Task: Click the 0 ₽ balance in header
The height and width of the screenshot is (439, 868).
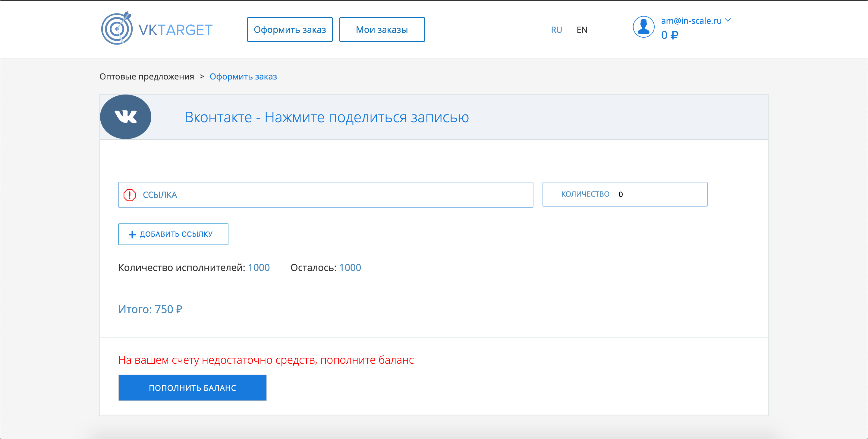Action: click(669, 35)
